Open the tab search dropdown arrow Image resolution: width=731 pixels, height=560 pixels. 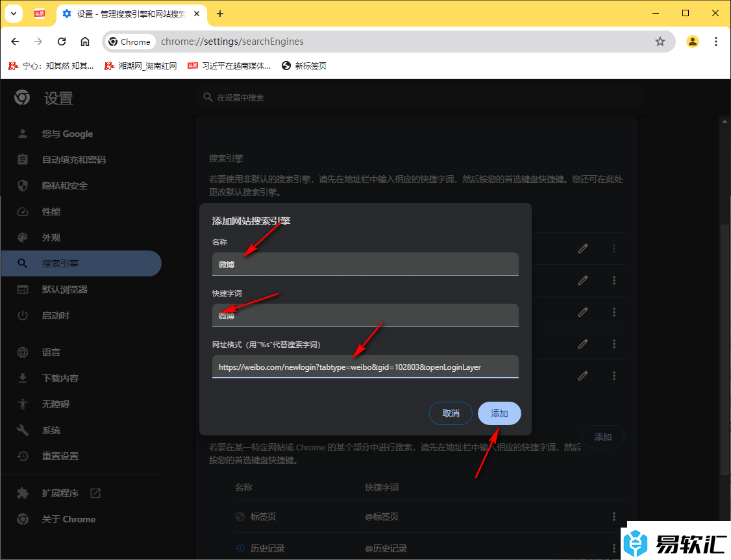14,14
